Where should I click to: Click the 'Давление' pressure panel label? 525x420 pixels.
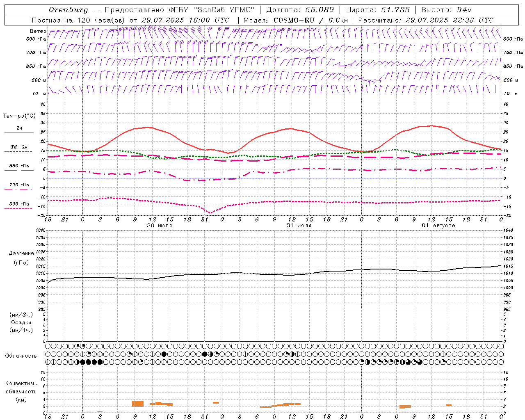tap(21, 253)
